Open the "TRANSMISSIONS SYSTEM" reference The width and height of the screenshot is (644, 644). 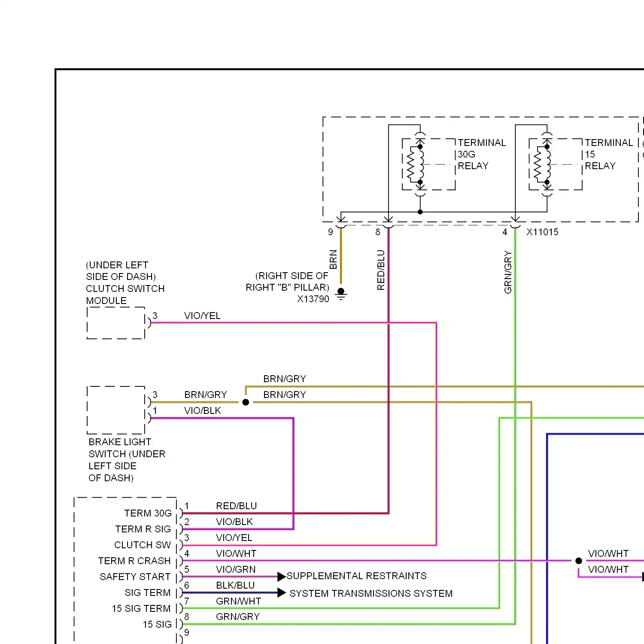pos(392,593)
